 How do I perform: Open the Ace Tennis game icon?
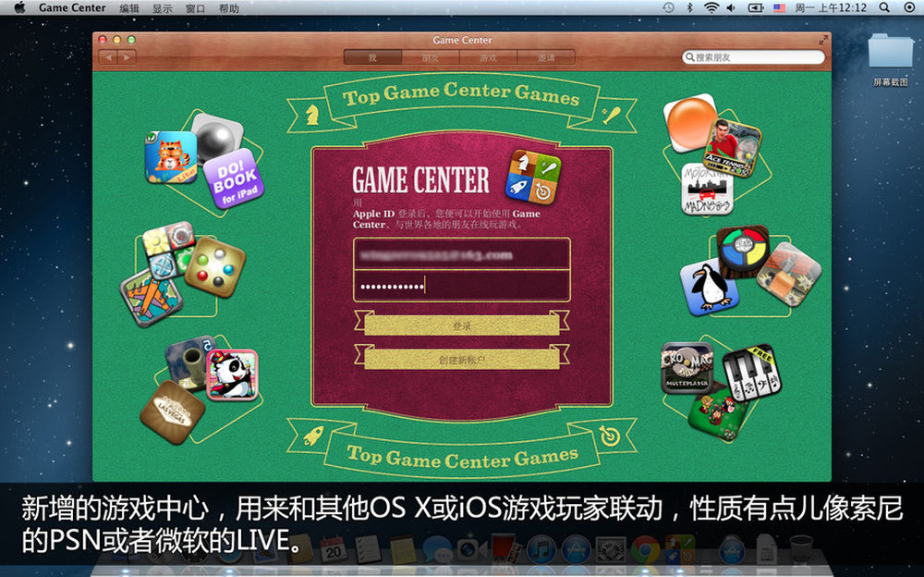tap(733, 148)
